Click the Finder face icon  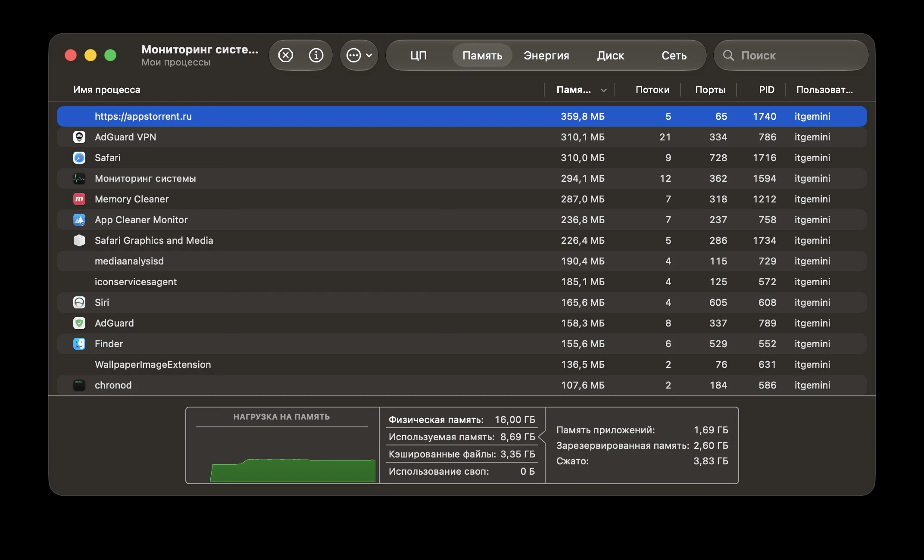[x=79, y=344]
